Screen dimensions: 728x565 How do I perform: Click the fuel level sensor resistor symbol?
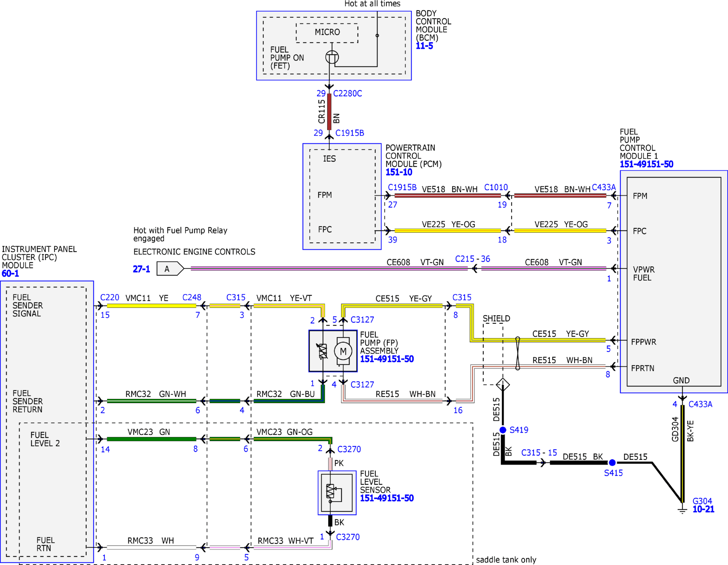point(331,491)
